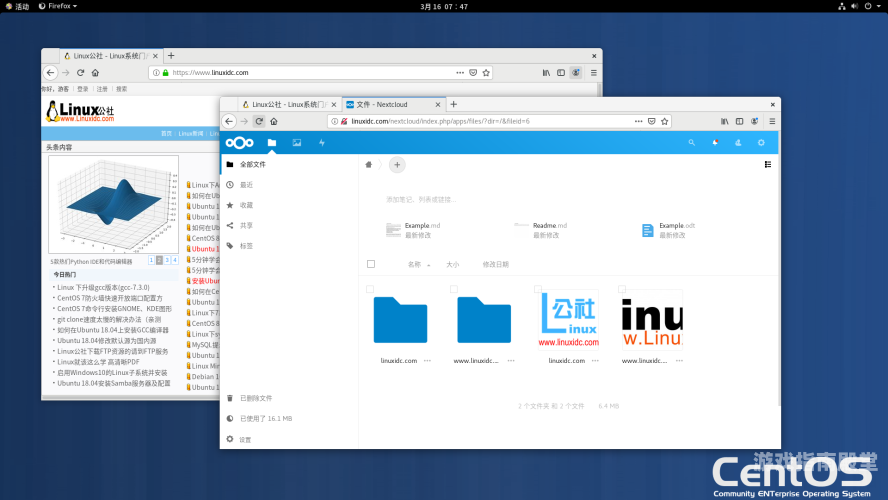Open a new tab in Nextcloud Firefox window
The width and height of the screenshot is (888, 500).
[x=454, y=104]
